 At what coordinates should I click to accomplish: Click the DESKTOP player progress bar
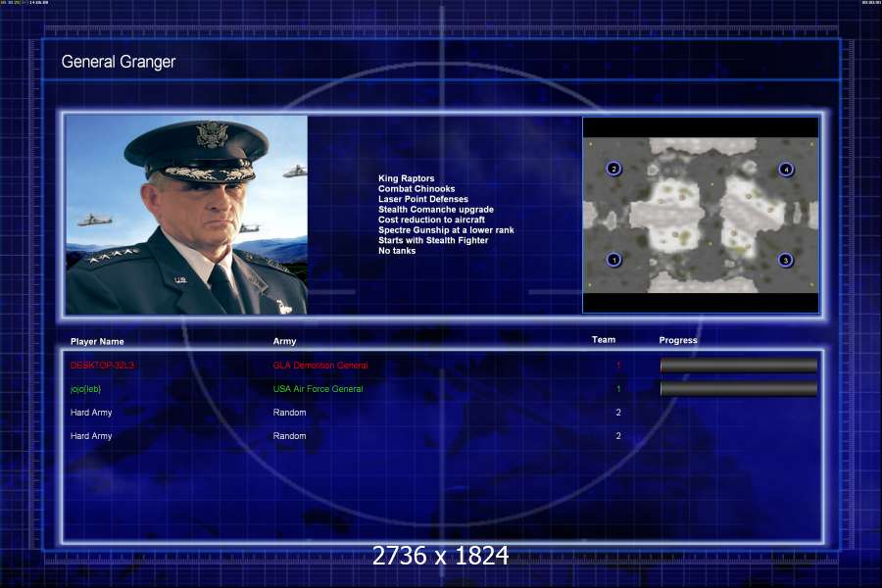[739, 366]
